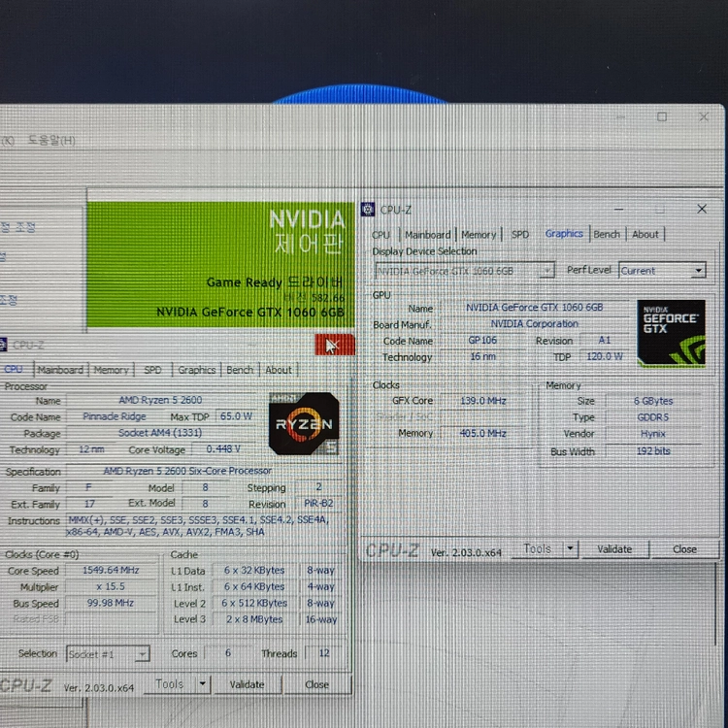Switch to Graphics tab in left CPU-Z window
This screenshot has width=728, height=728.
(197, 370)
